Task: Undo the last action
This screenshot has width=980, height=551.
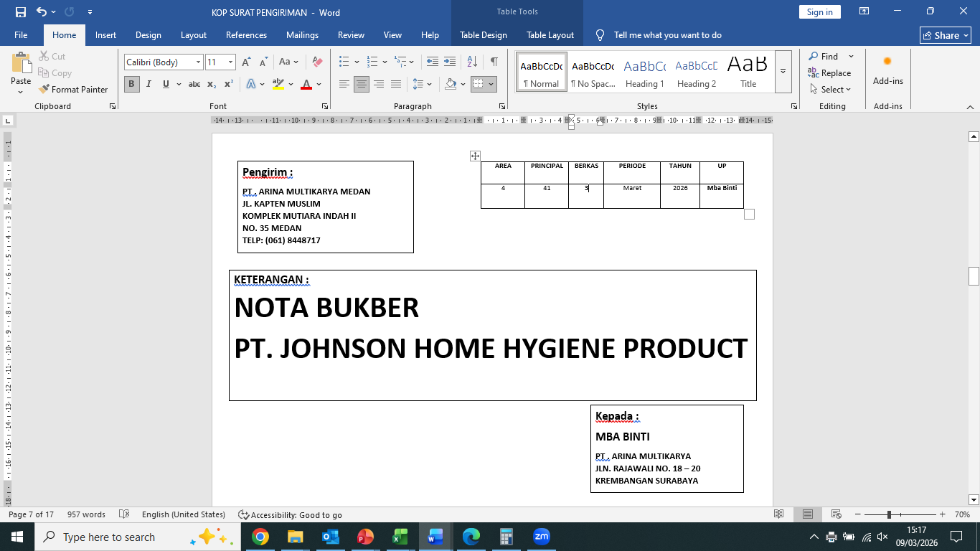Action: coord(42,12)
